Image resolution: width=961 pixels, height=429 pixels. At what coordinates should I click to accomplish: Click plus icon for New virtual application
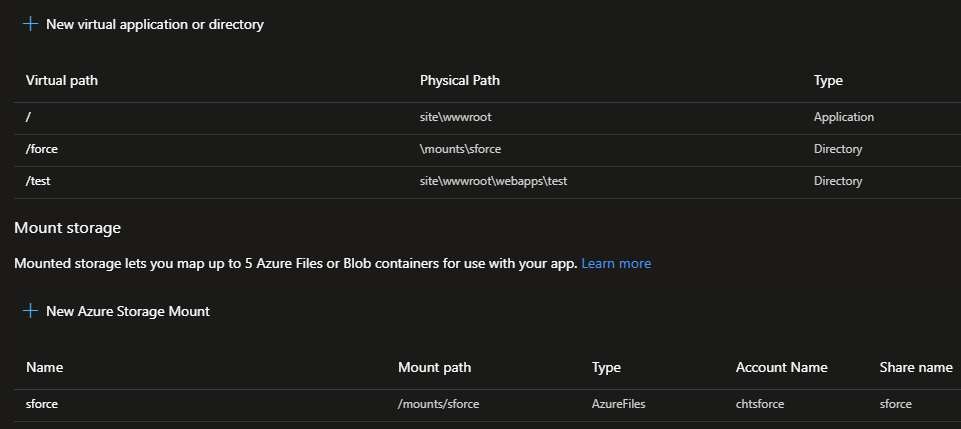point(30,24)
